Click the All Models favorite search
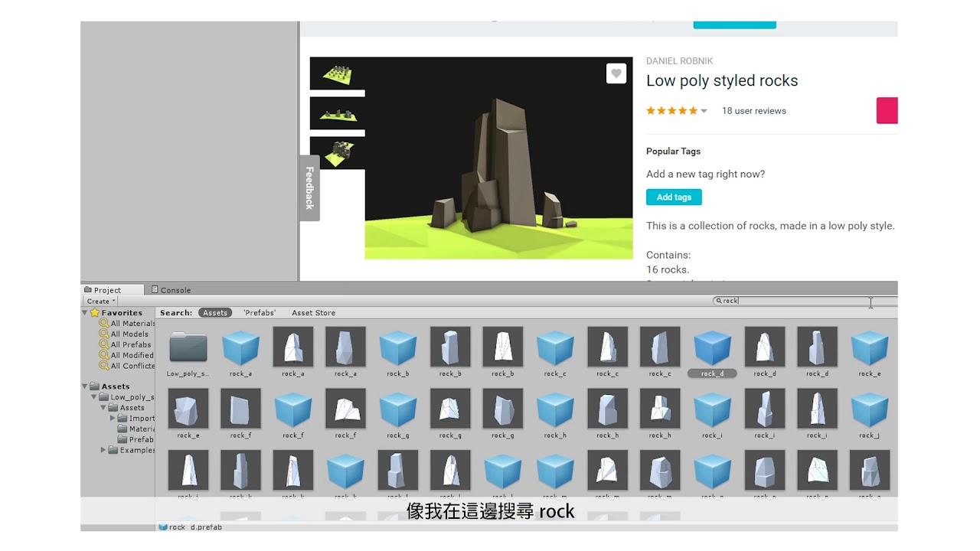This screenshot has width=980, height=551. (129, 334)
